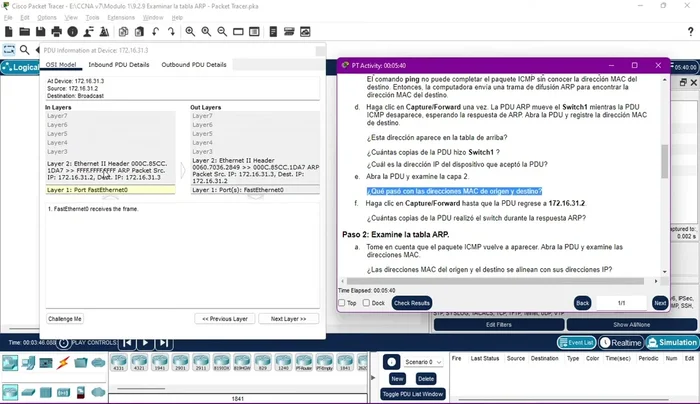Zoom in with the plus magnifier icon
This screenshot has width=700, height=404.
coord(190,32)
